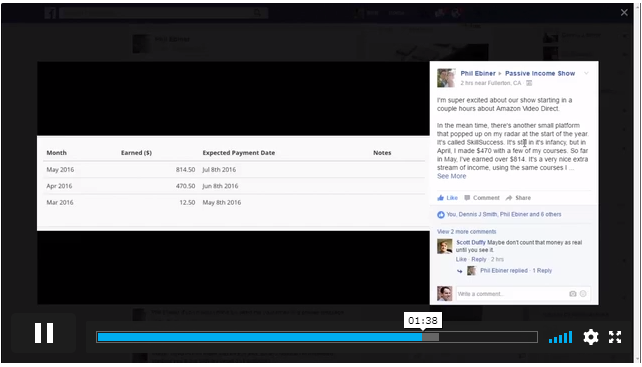Adjust the volume bars indicator
642x367 pixels.
pos(561,338)
